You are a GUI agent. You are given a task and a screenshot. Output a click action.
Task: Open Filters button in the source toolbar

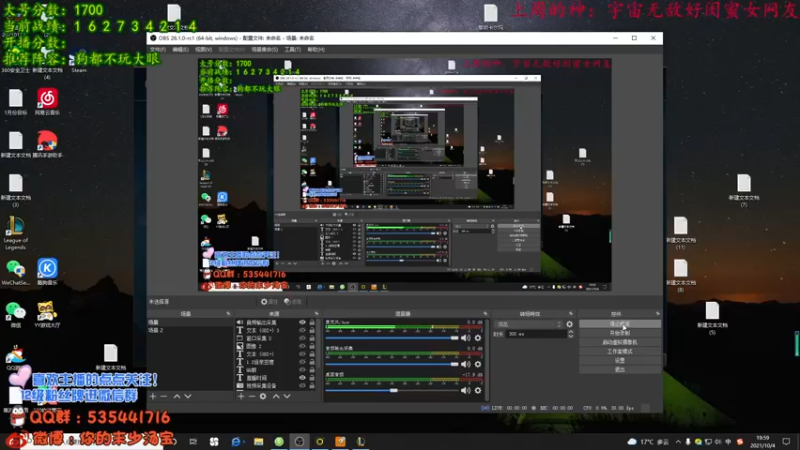coord(293,302)
